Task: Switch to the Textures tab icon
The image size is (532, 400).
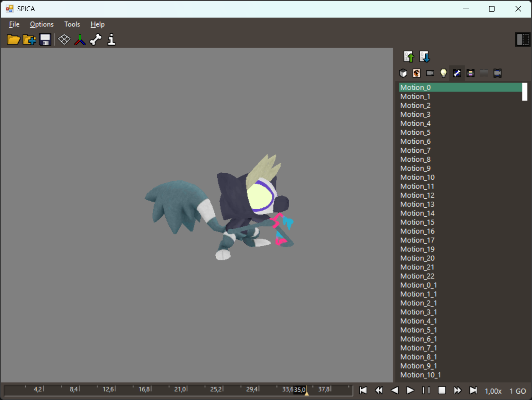Action: tap(417, 73)
